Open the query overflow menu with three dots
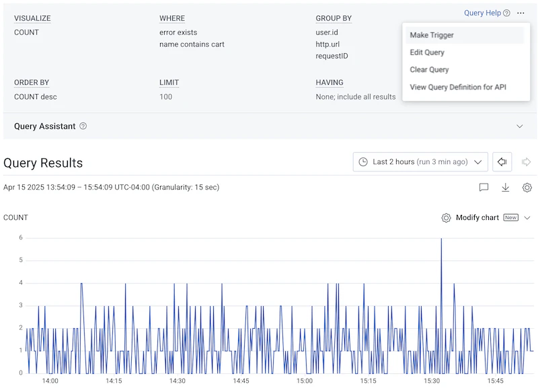The width and height of the screenshot is (538, 392). pyautogui.click(x=522, y=13)
